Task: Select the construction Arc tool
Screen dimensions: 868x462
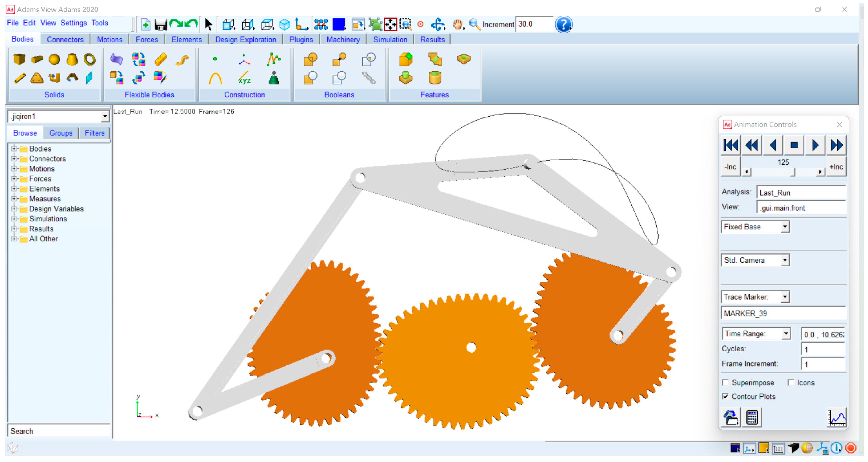Action: 215,79
